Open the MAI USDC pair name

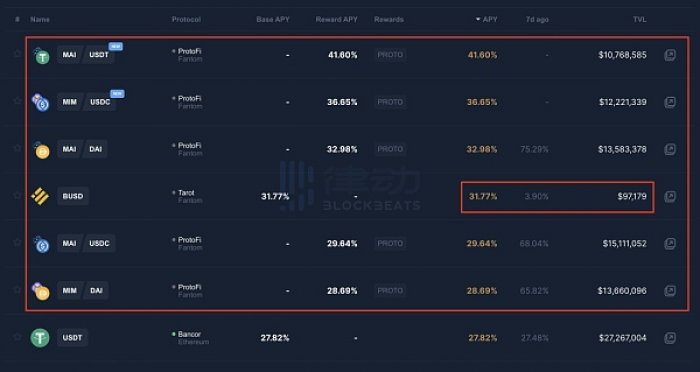point(86,243)
